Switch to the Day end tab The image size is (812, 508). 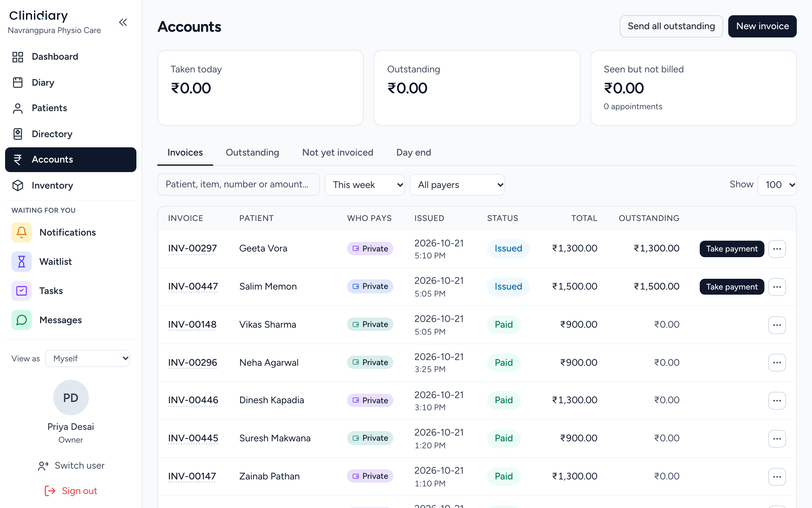pos(414,152)
